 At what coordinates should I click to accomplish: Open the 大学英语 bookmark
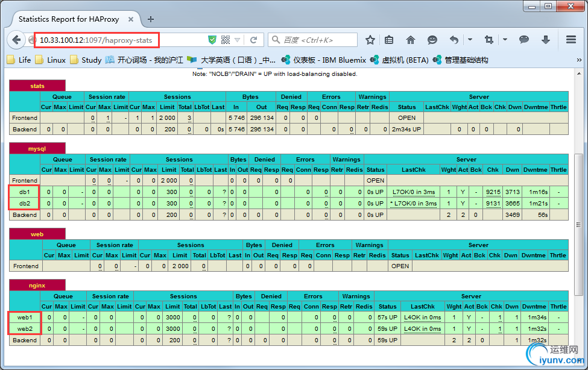232,60
